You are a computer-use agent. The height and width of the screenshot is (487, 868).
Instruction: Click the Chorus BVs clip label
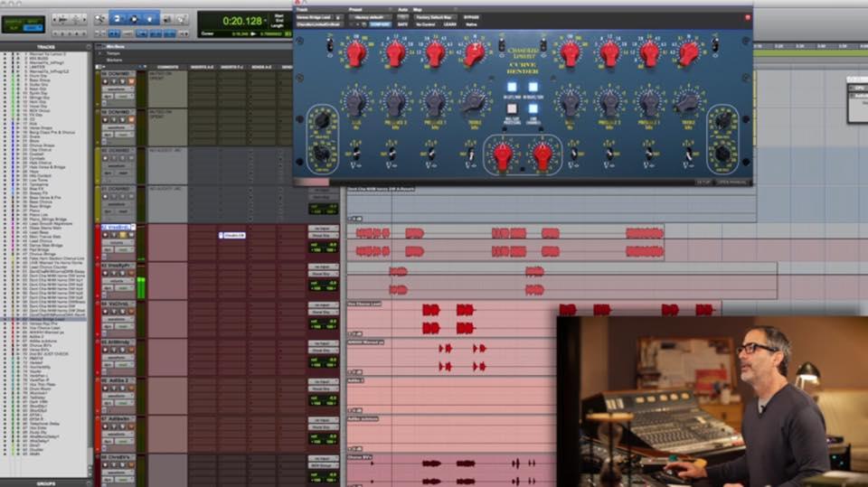(360, 457)
